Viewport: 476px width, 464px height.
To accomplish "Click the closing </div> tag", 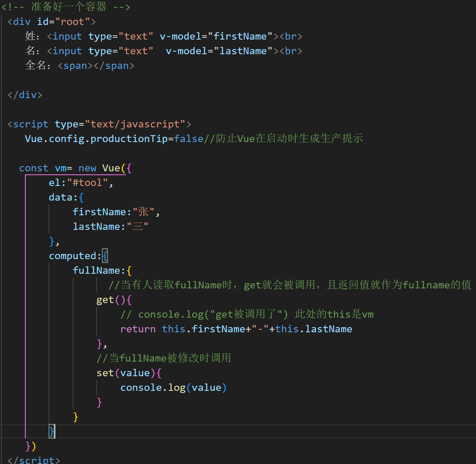I will [25, 95].
